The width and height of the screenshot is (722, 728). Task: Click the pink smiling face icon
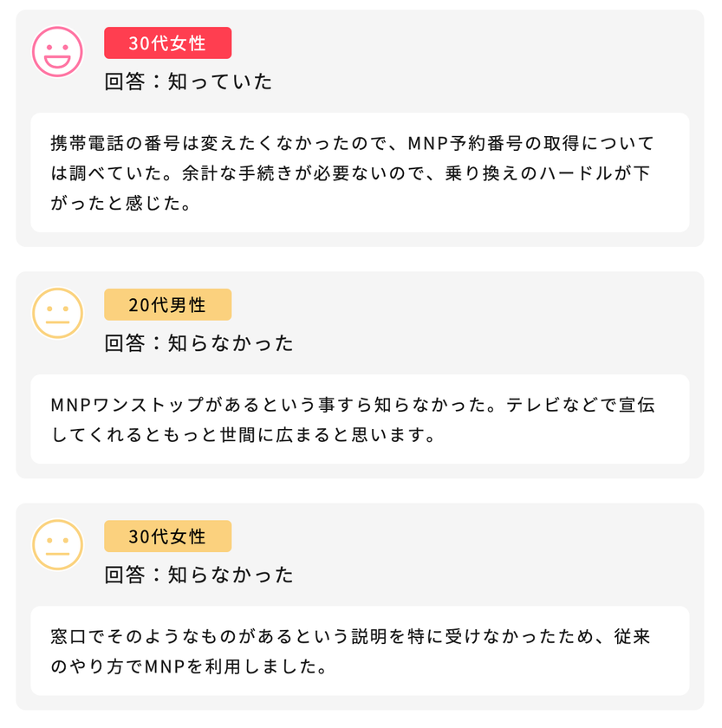[x=57, y=51]
